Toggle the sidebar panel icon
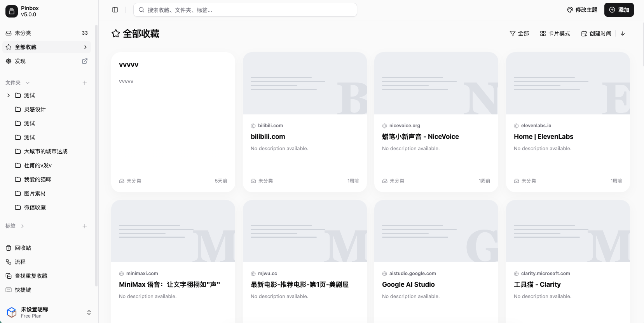This screenshot has height=323, width=644. click(x=115, y=10)
